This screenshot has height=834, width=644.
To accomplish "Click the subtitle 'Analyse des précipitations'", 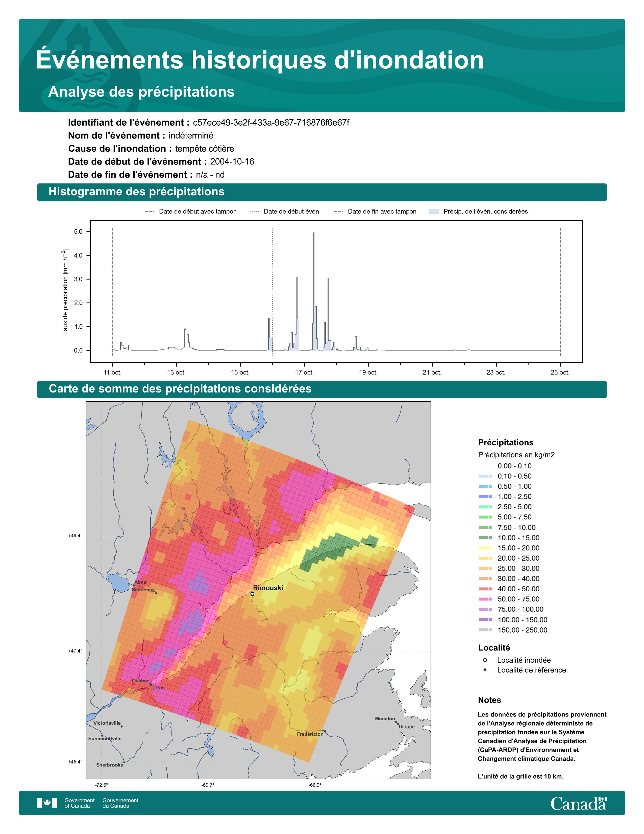I will click(x=141, y=92).
